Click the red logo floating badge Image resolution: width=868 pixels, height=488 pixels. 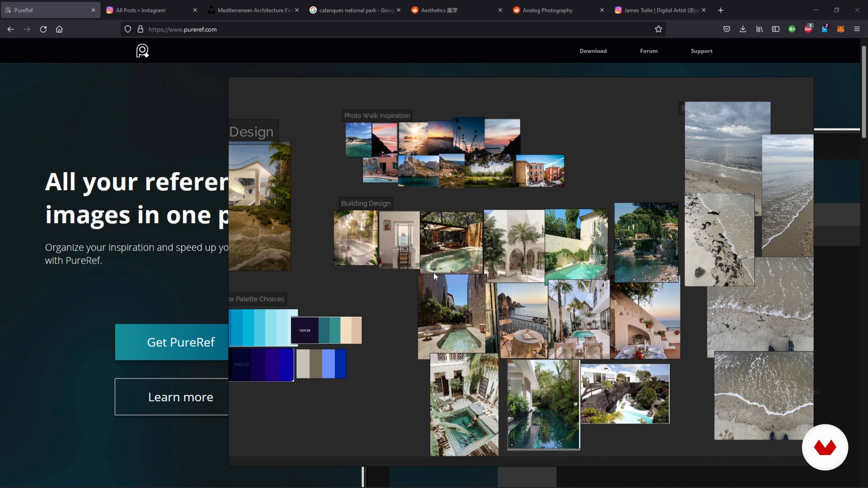(x=825, y=447)
